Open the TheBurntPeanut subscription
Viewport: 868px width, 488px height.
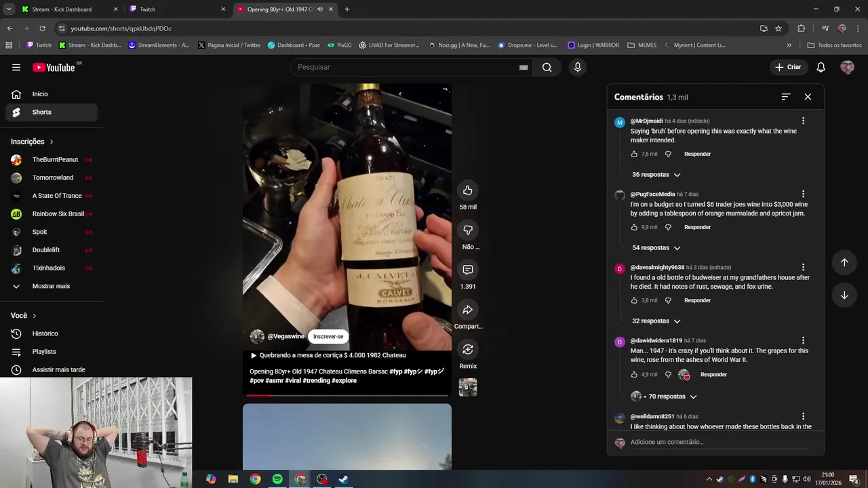[52, 160]
